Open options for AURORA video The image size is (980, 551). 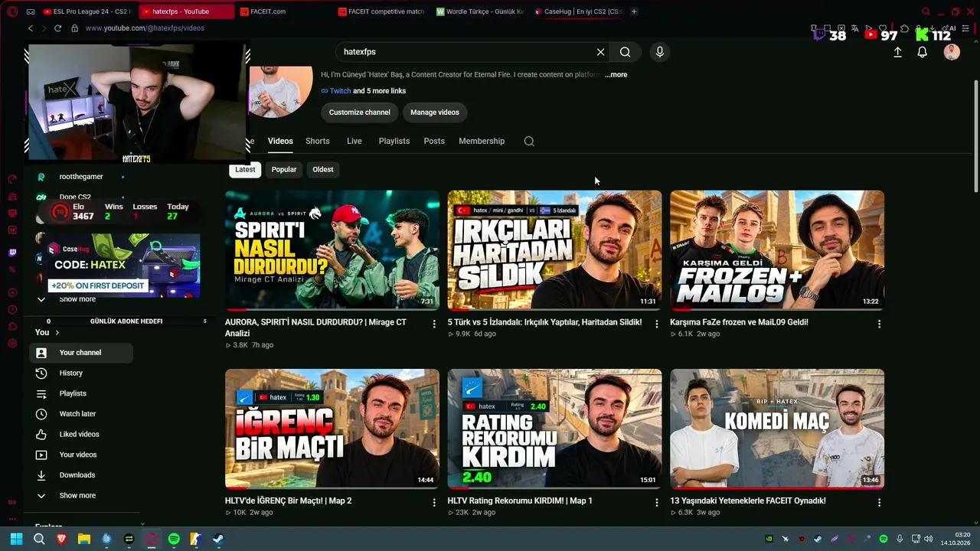[434, 324]
